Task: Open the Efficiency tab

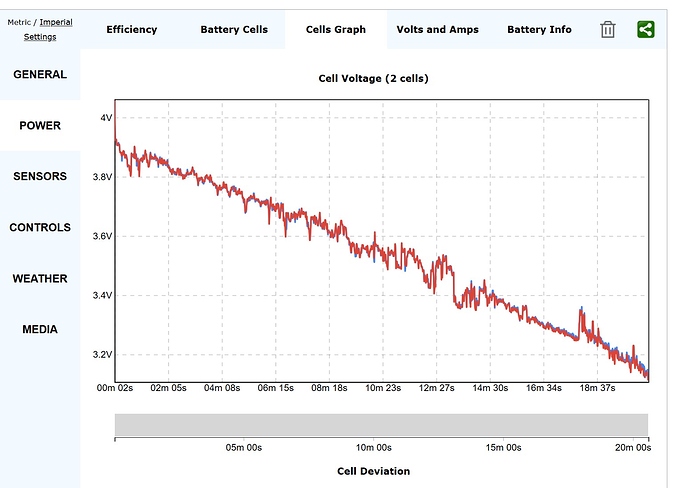Action: click(x=132, y=29)
